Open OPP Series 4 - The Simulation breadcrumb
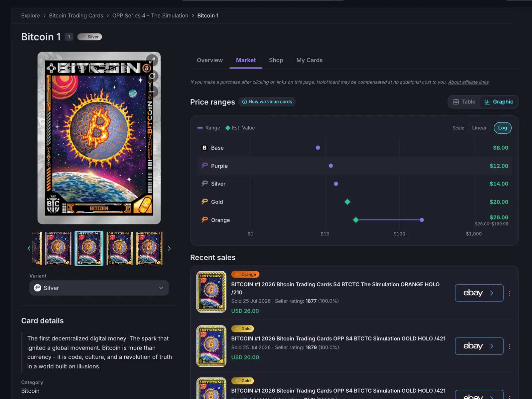This screenshot has width=532, height=399. (150, 16)
